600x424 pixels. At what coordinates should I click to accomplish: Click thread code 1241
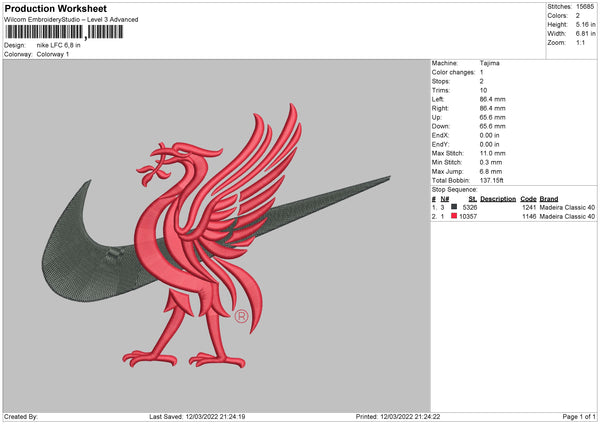coord(529,207)
